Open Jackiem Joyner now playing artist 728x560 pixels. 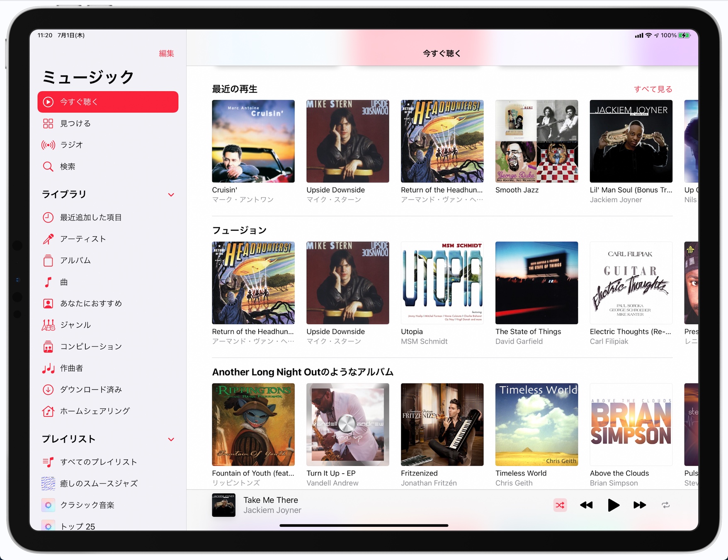(x=272, y=510)
